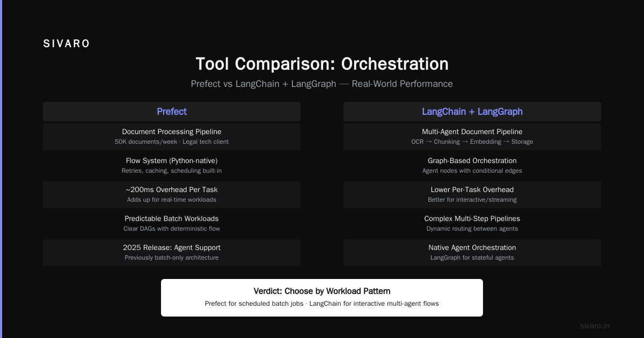Image resolution: width=644 pixels, height=338 pixels.
Task: Open the sivaro.in link
Action: click(595, 326)
